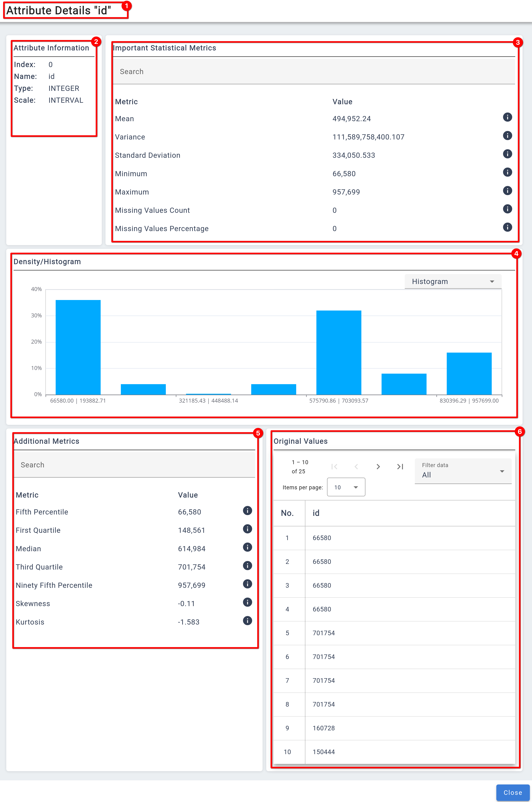Click the Maximum value 957,699
This screenshot has height=802, width=532.
pyautogui.click(x=346, y=192)
